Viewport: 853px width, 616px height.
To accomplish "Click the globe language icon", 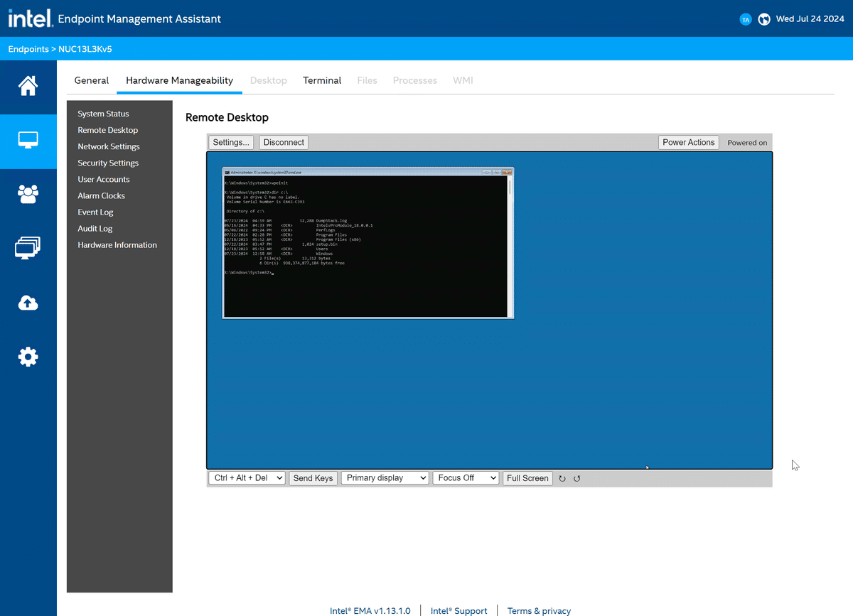I will coord(764,19).
